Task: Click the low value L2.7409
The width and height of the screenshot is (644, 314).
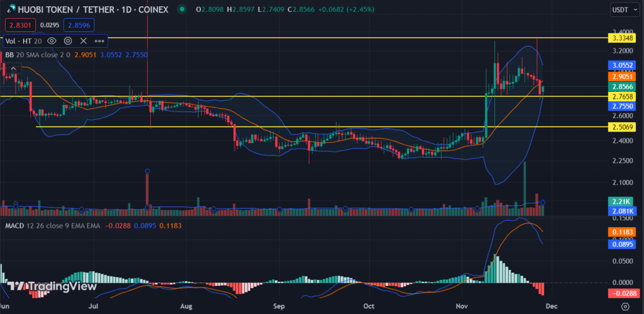Action: pyautogui.click(x=270, y=9)
